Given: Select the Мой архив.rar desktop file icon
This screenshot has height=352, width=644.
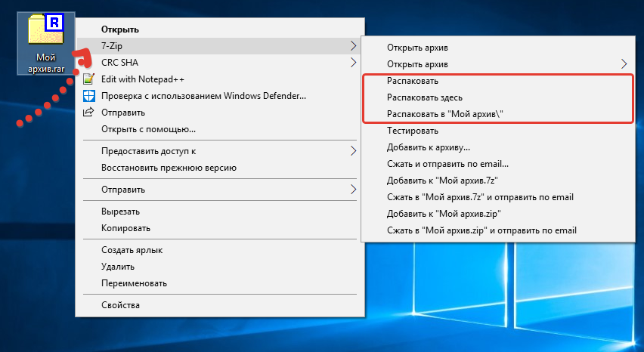Looking at the screenshot, I should click(45, 44).
